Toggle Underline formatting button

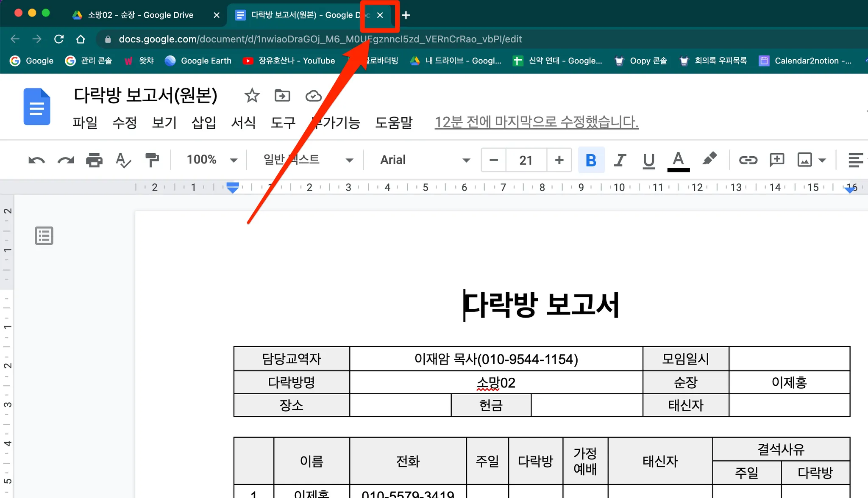pos(648,160)
